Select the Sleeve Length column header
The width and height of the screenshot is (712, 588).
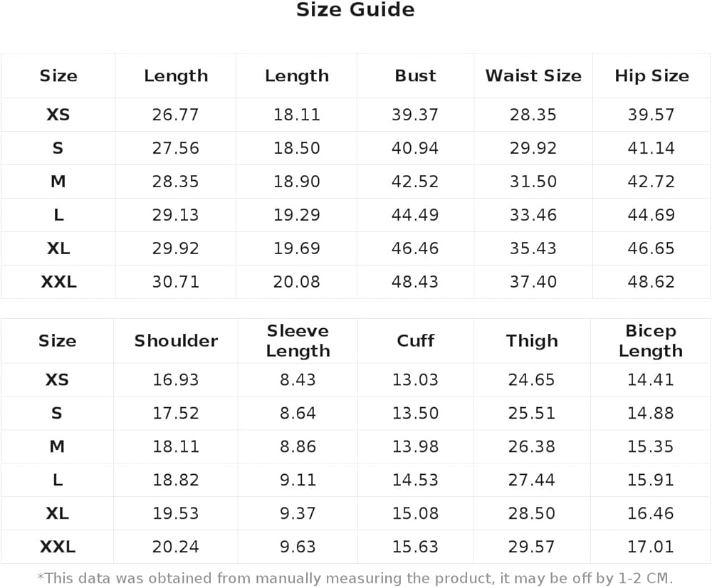(x=298, y=341)
